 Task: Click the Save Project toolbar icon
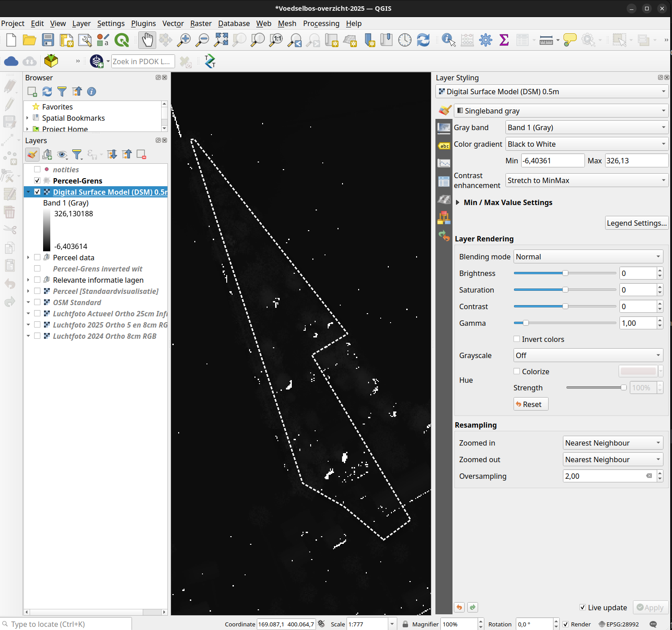[x=48, y=40]
